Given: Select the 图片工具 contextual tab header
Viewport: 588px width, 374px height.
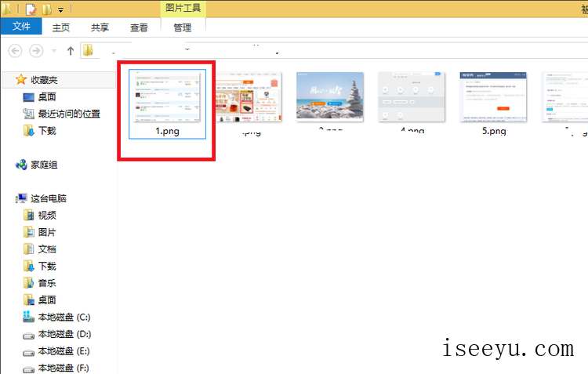Looking at the screenshot, I should [x=183, y=8].
